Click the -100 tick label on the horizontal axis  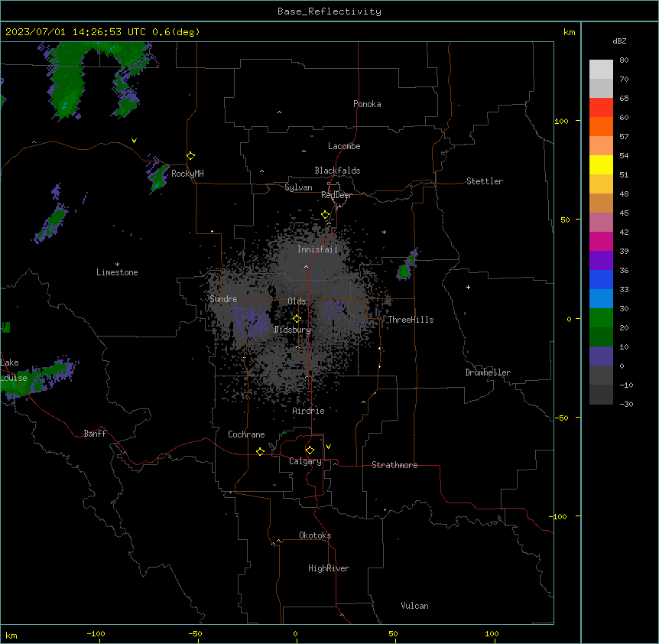point(96,633)
